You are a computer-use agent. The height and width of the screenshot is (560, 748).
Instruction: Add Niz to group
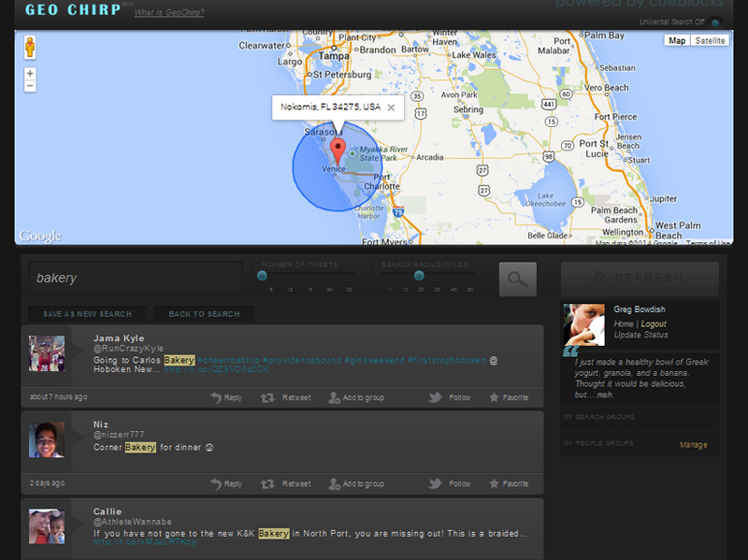point(356,483)
